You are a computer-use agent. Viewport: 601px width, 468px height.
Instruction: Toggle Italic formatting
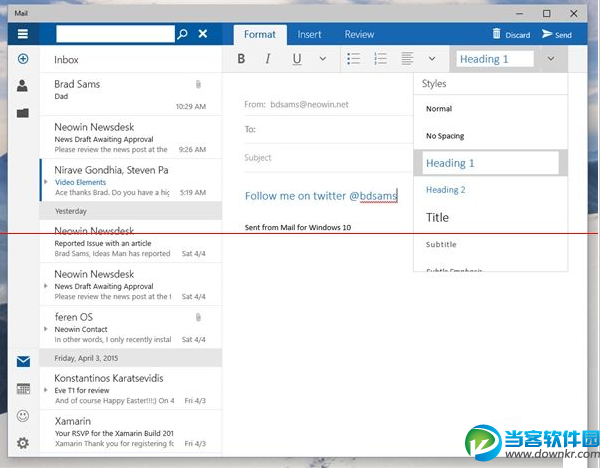[x=268, y=59]
